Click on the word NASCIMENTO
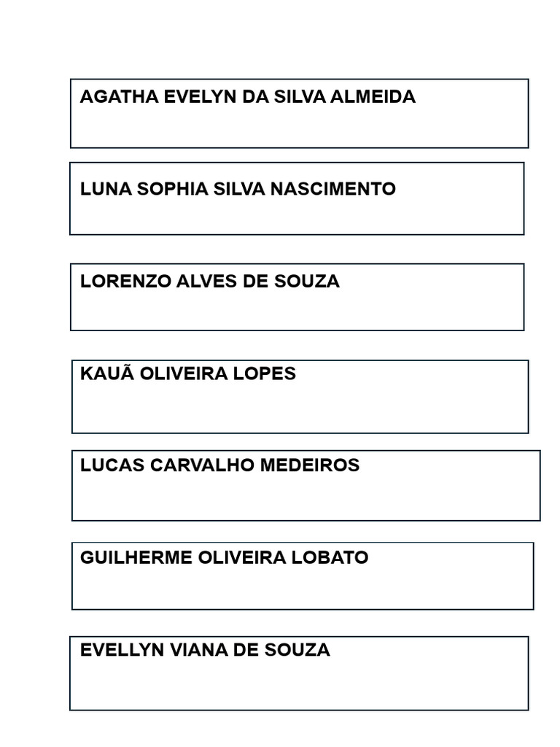This screenshot has width=560, height=747. click(x=332, y=189)
